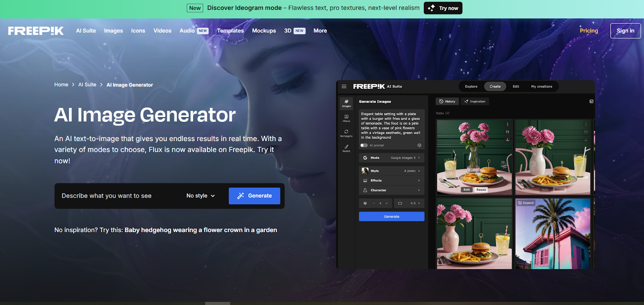This screenshot has height=305, width=644.
Task: Open the Pricing link
Action: click(x=589, y=31)
